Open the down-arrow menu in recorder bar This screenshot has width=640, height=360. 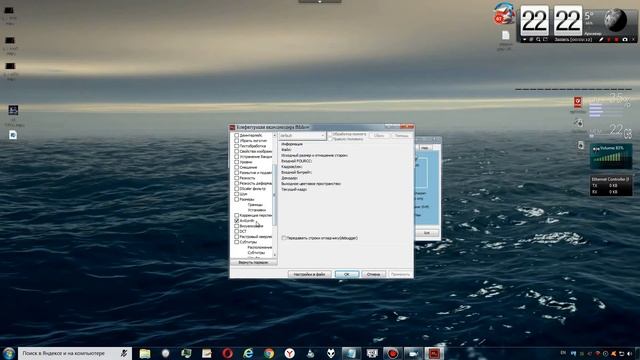pyautogui.click(x=524, y=40)
